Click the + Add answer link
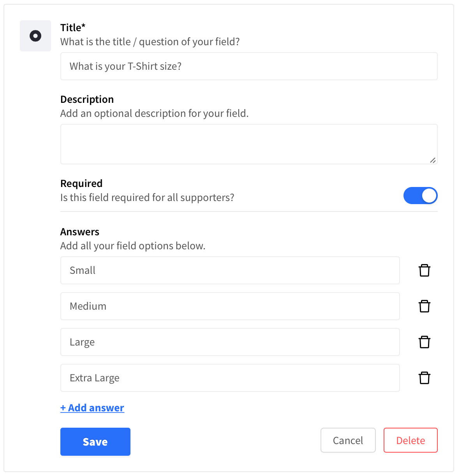Image resolution: width=458 pixels, height=476 pixels. (92, 408)
